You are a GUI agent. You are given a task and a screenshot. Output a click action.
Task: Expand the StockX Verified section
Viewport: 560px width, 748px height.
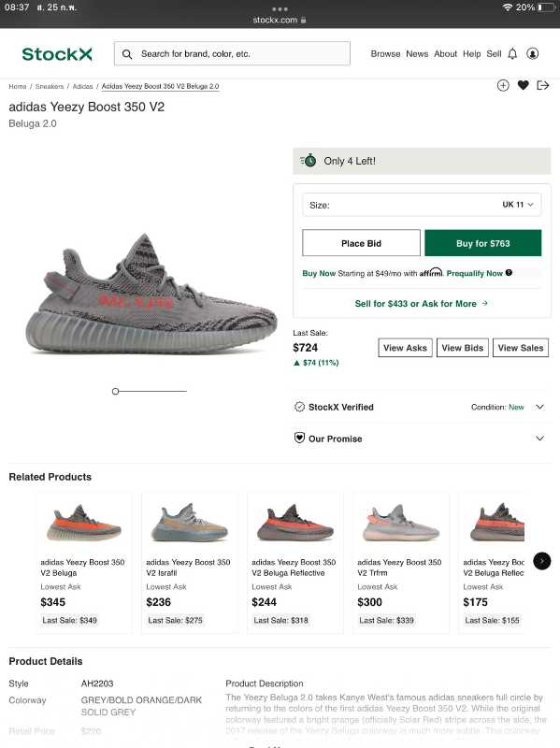pos(539,407)
